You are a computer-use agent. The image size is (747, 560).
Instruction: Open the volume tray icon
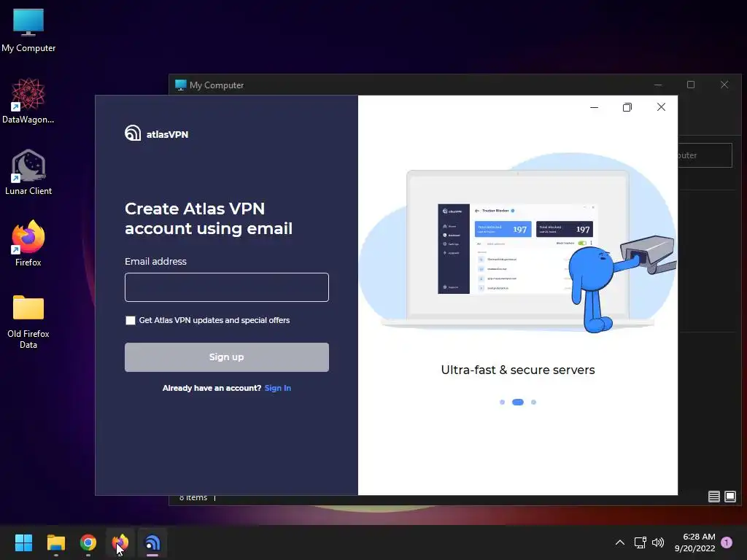click(658, 542)
